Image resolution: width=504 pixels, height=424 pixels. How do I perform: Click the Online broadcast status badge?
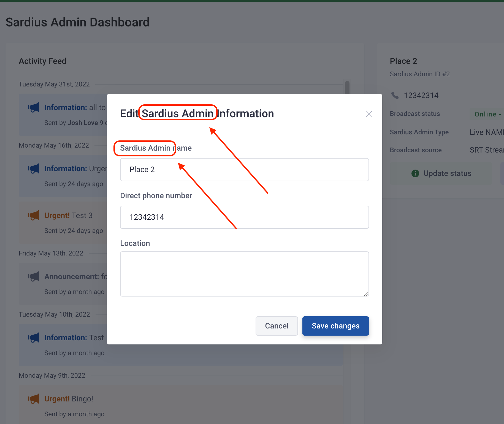(x=487, y=114)
